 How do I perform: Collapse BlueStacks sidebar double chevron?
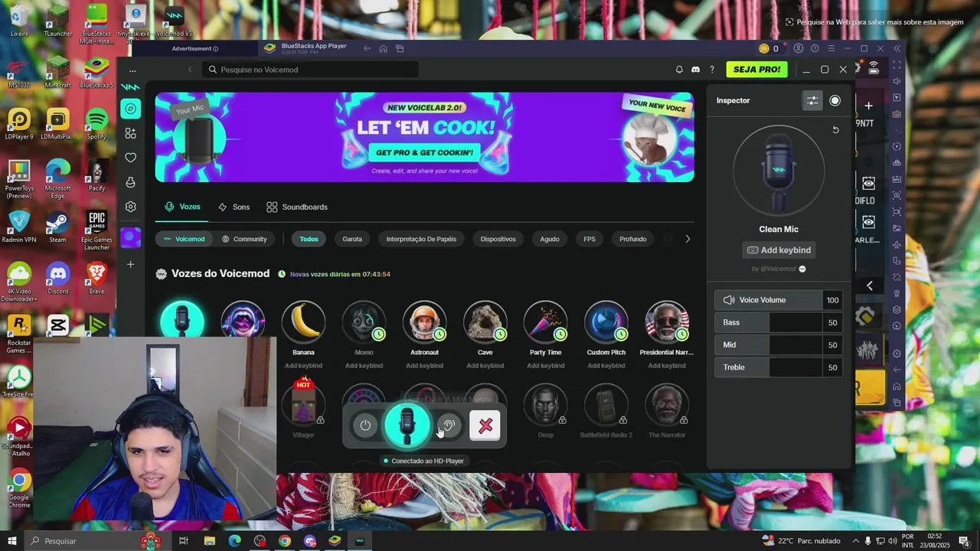pyautogui.click(x=897, y=48)
